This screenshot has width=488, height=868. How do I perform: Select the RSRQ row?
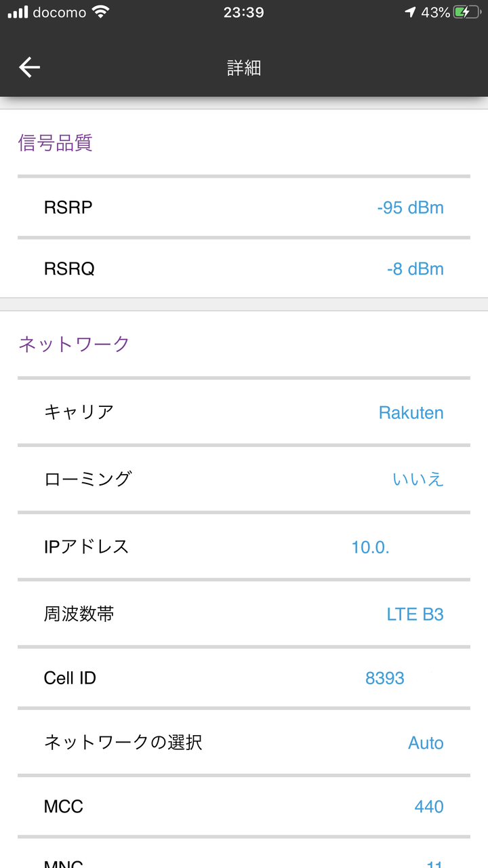[x=244, y=269]
